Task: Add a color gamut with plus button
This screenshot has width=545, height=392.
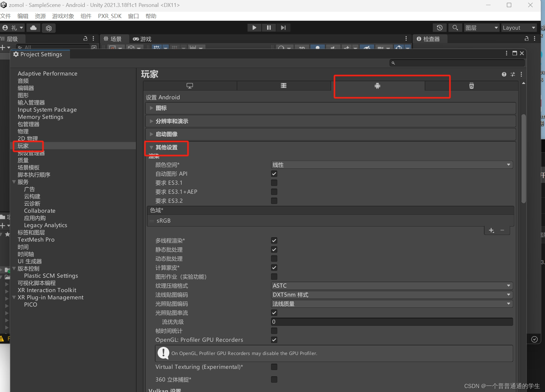Action: pyautogui.click(x=491, y=230)
